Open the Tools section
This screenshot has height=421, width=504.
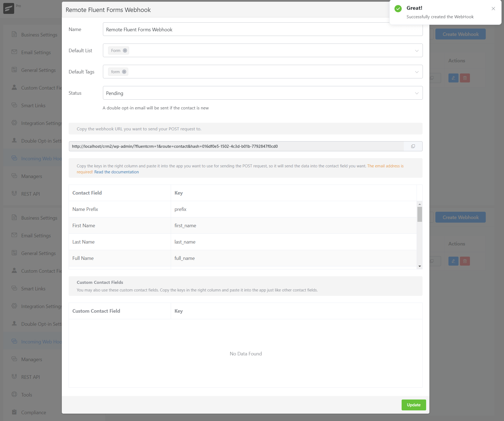pyautogui.click(x=26, y=395)
